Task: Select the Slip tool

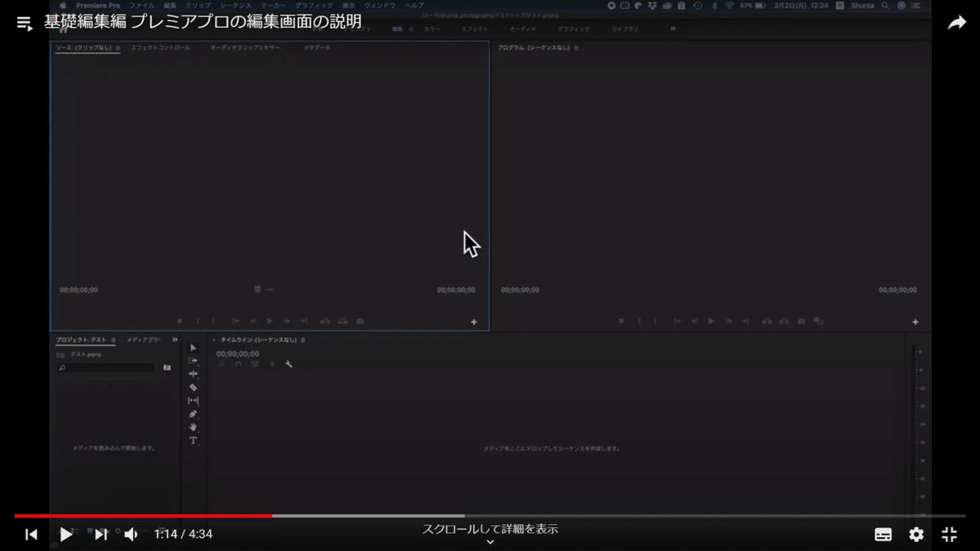Action: pos(193,401)
